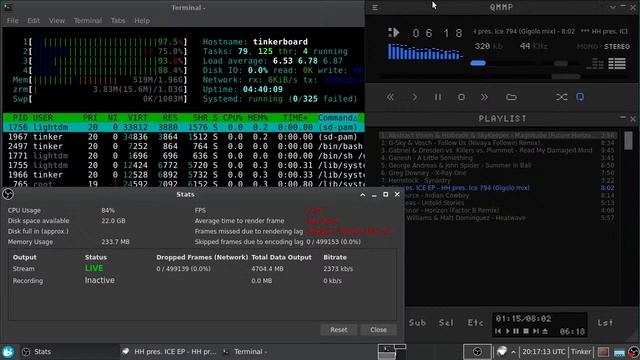This screenshot has height=360, width=640.
Task: Click the 2373 kb/s bitrate value
Action: [x=338, y=269]
